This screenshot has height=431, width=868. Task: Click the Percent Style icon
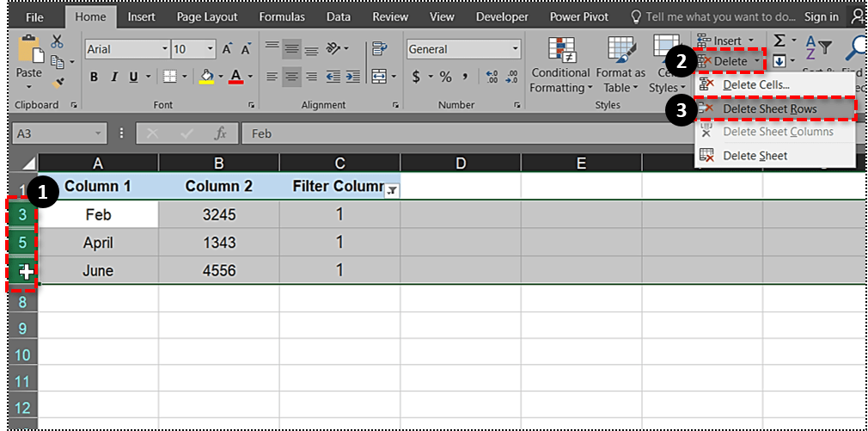pos(445,77)
